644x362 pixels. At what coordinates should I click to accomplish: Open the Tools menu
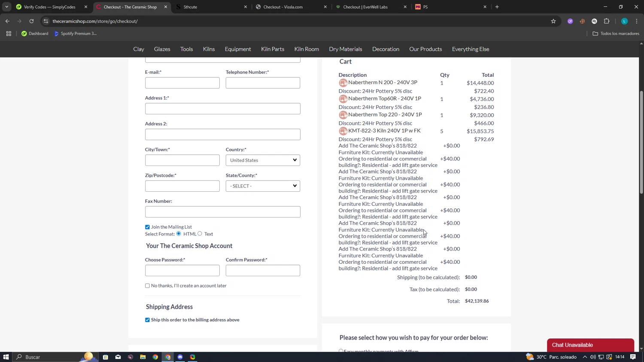pos(187,49)
